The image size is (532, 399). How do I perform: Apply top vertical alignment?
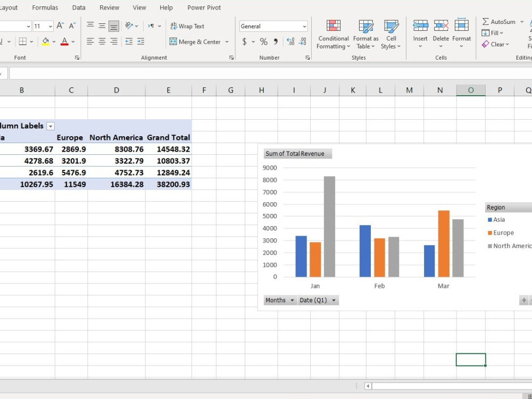90,26
